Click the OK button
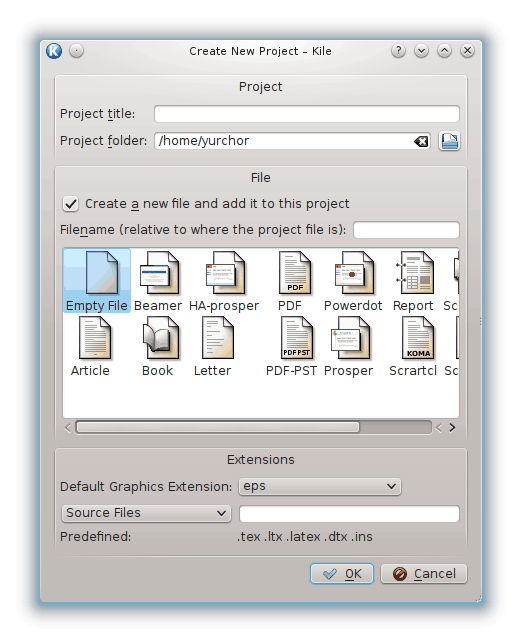The image size is (522, 642). 342,574
